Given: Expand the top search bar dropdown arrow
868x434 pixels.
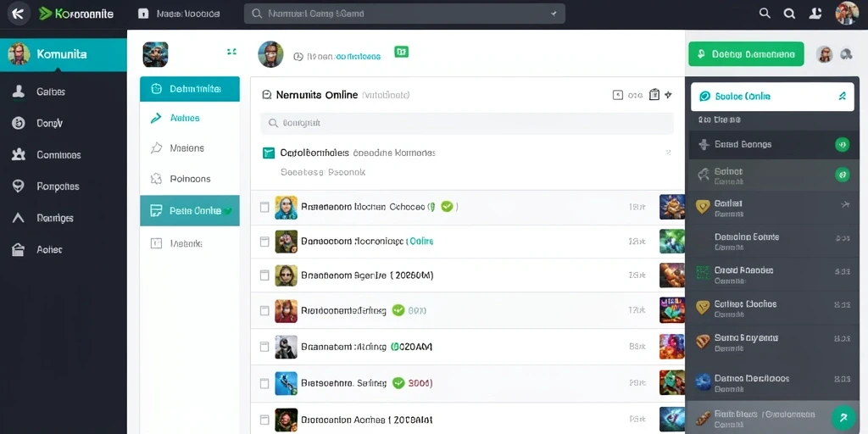Looking at the screenshot, I should point(554,14).
